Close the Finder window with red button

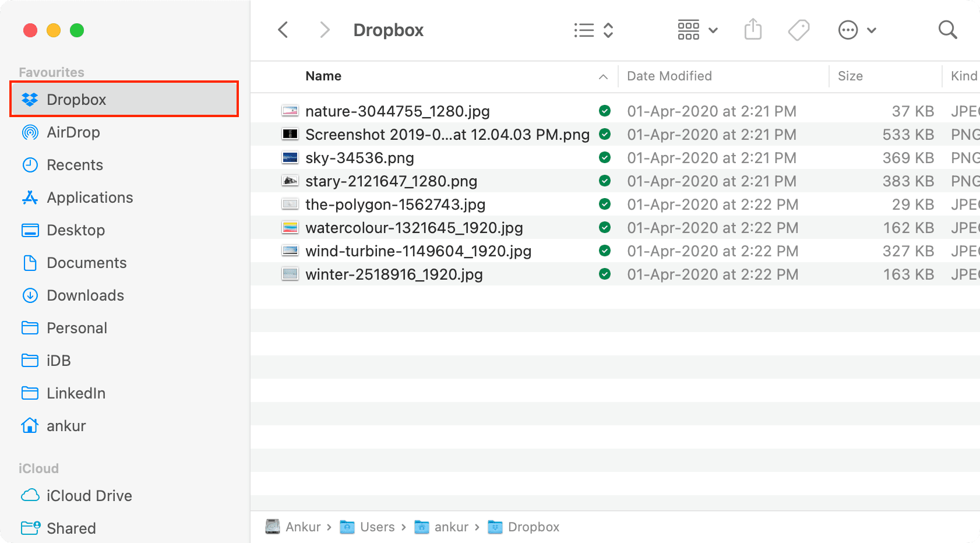click(x=30, y=30)
